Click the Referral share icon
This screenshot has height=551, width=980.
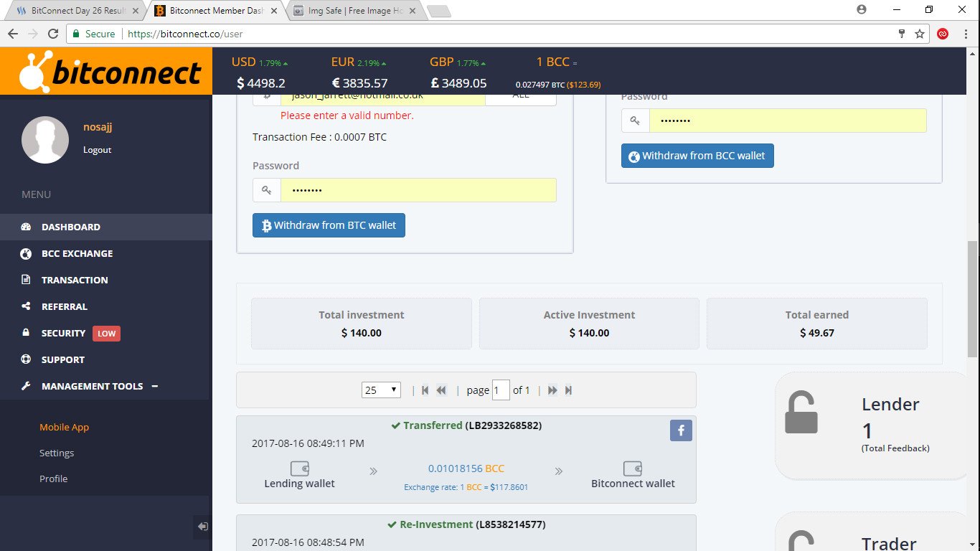pyautogui.click(x=27, y=306)
